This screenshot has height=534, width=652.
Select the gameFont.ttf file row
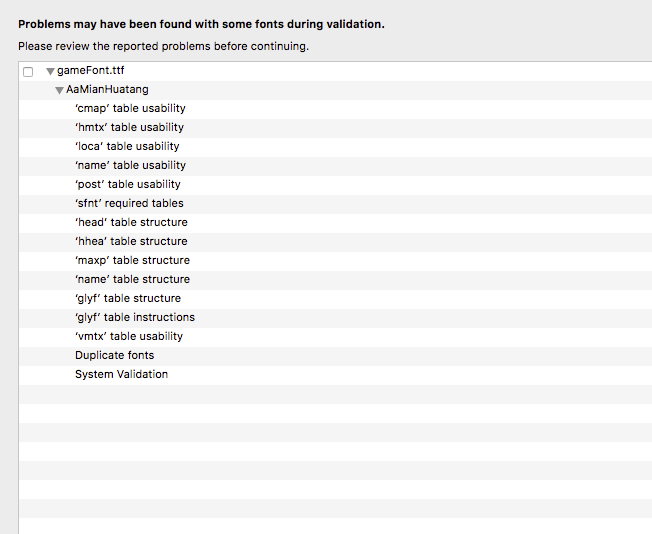[x=91, y=71]
